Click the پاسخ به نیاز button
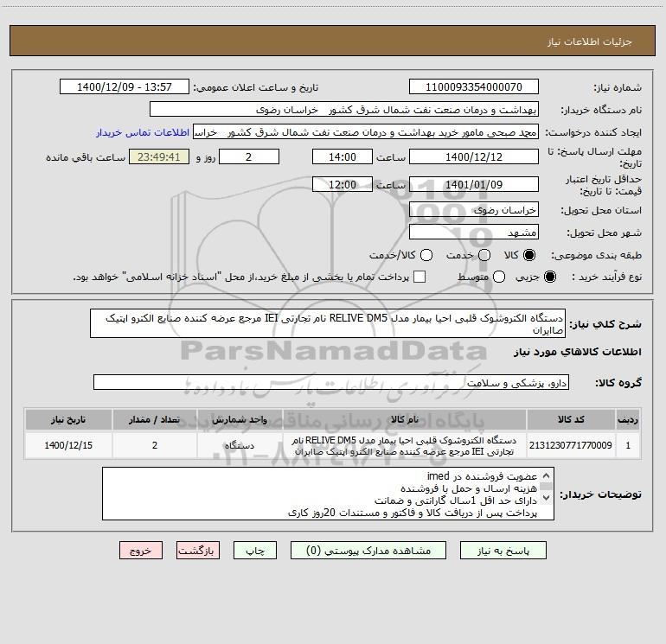 503,551
